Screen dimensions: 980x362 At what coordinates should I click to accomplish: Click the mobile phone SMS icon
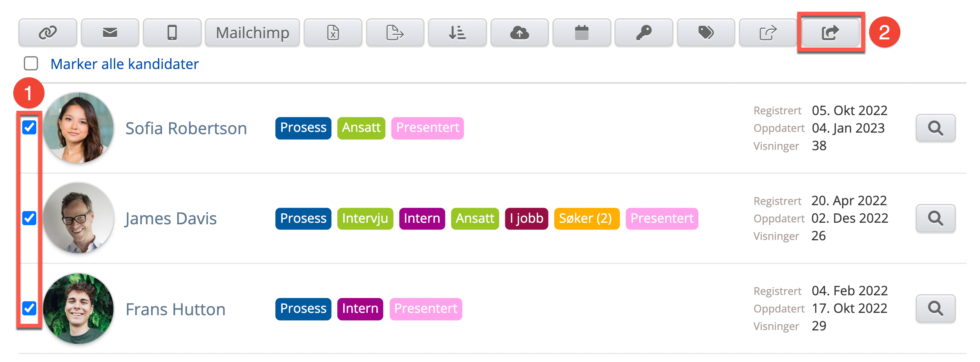point(172,33)
